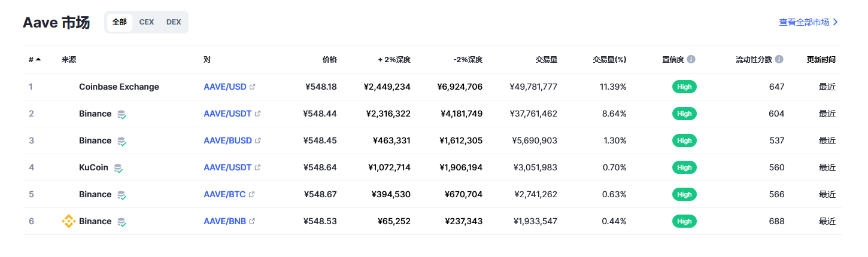Click the volume percentage 11.39%
The height and width of the screenshot is (257, 868).
613,87
